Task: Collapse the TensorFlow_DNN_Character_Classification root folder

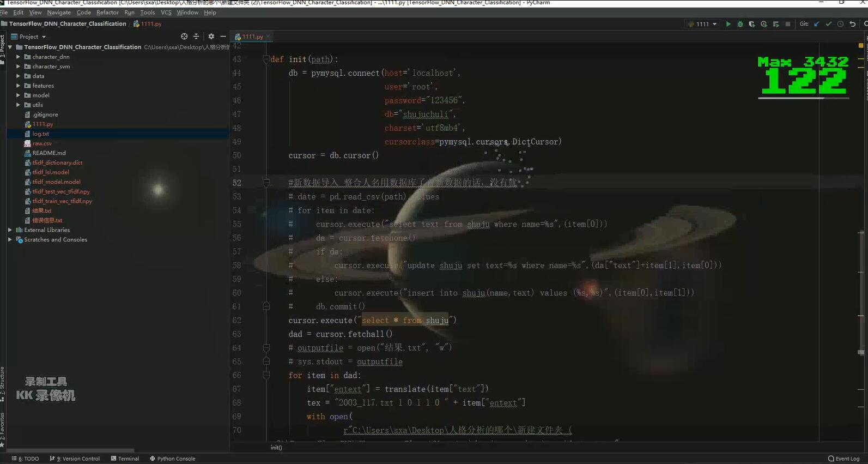Action: (x=10, y=47)
